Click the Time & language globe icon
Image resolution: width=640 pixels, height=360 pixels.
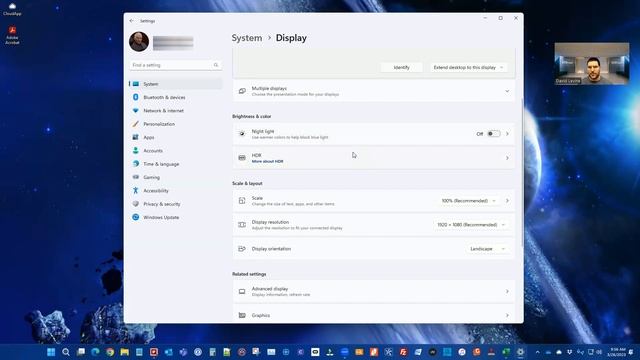pos(136,164)
